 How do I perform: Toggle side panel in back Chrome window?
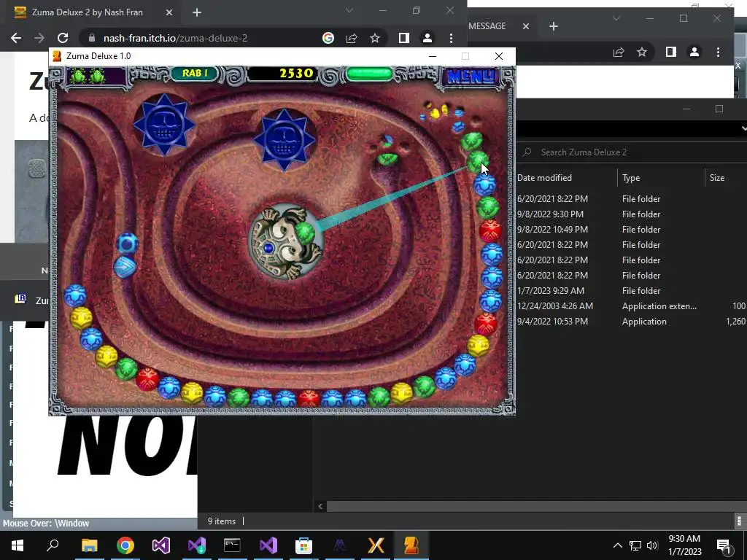(671, 52)
